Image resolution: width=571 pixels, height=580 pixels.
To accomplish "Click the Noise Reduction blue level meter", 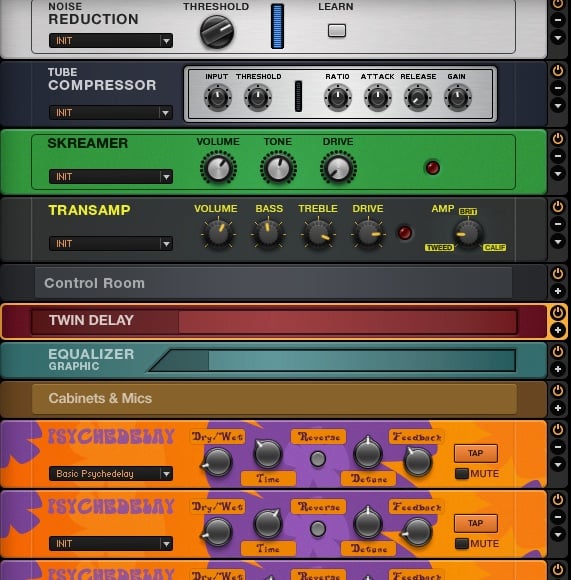I will tap(277, 26).
